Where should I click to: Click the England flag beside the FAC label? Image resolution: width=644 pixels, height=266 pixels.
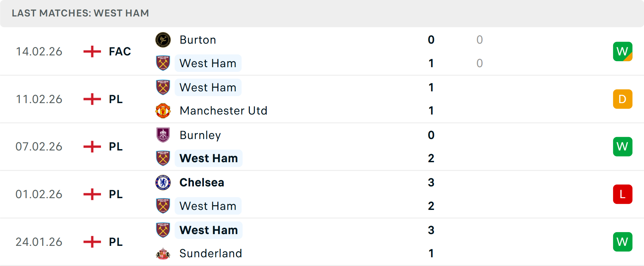click(x=92, y=51)
